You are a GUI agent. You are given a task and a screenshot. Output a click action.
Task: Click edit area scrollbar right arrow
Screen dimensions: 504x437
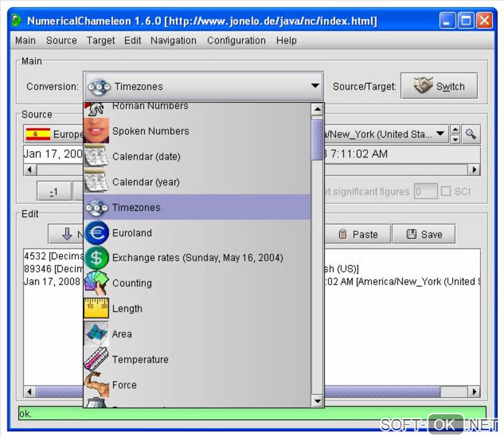coord(474,392)
